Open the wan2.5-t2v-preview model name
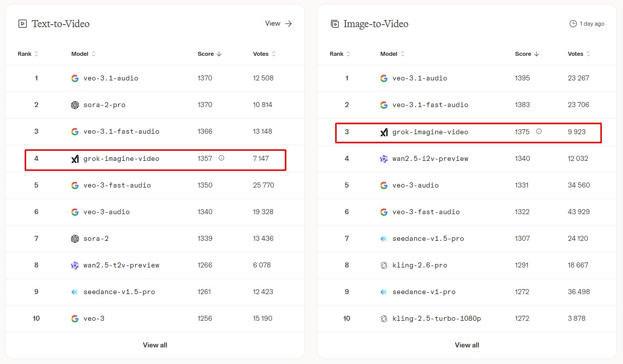 pyautogui.click(x=121, y=265)
